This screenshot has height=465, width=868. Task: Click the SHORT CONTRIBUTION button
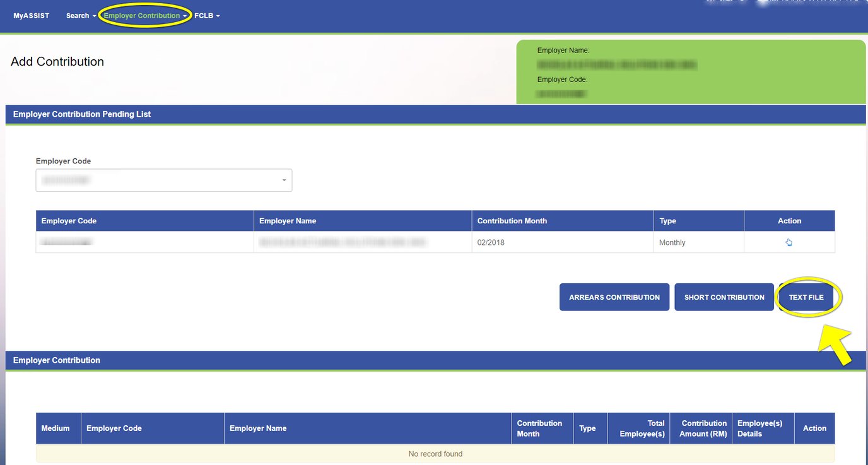pyautogui.click(x=724, y=297)
